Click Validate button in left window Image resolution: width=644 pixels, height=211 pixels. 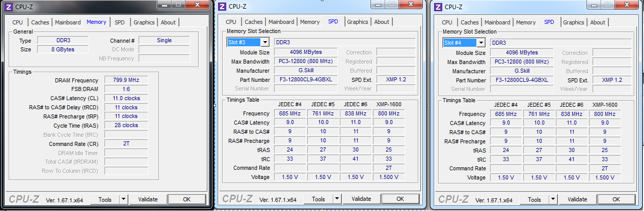[x=148, y=199]
